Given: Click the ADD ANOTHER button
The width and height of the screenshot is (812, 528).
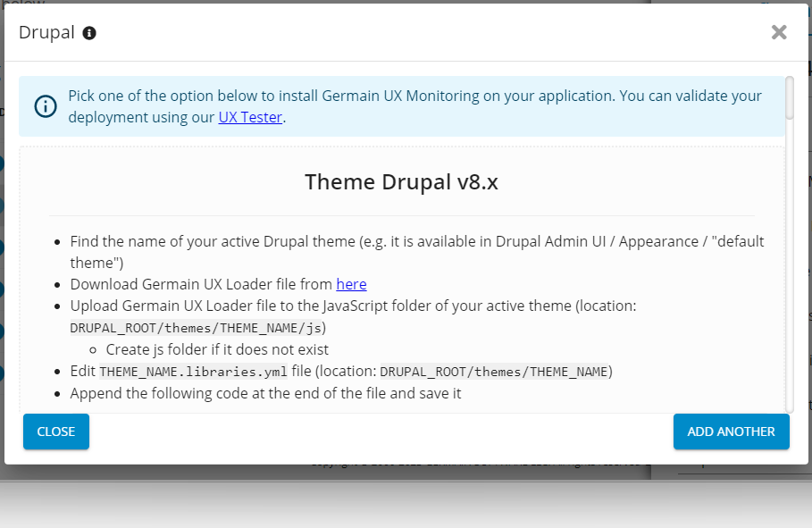Looking at the screenshot, I should click(x=731, y=432).
